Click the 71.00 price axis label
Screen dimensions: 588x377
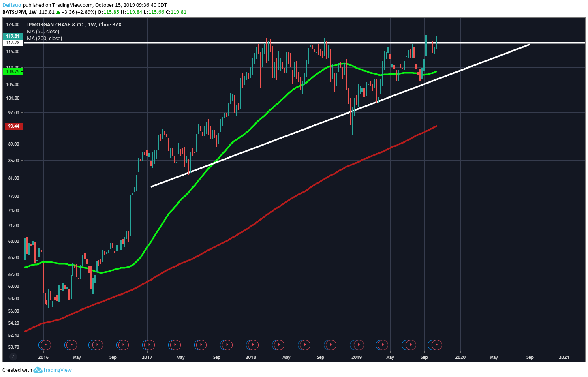pos(13,225)
